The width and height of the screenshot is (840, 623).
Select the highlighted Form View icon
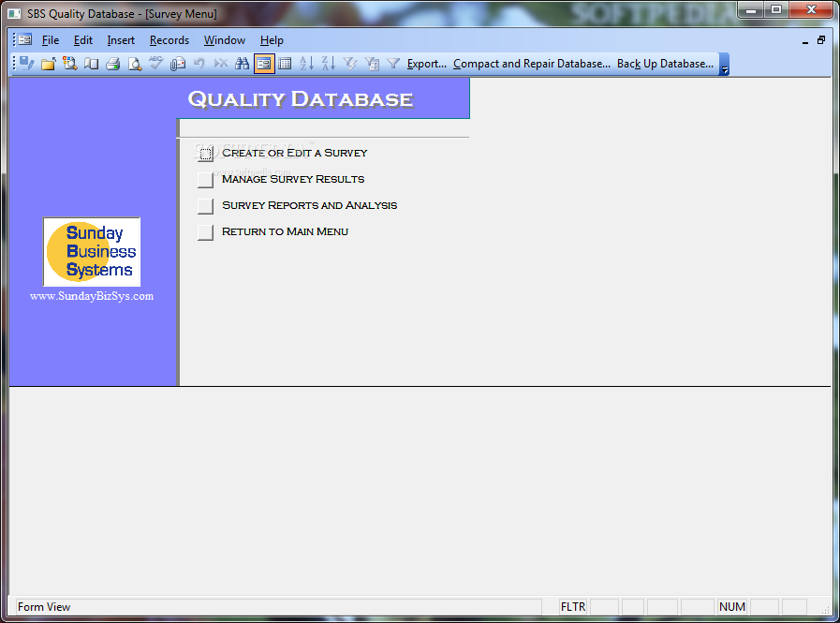click(x=263, y=64)
